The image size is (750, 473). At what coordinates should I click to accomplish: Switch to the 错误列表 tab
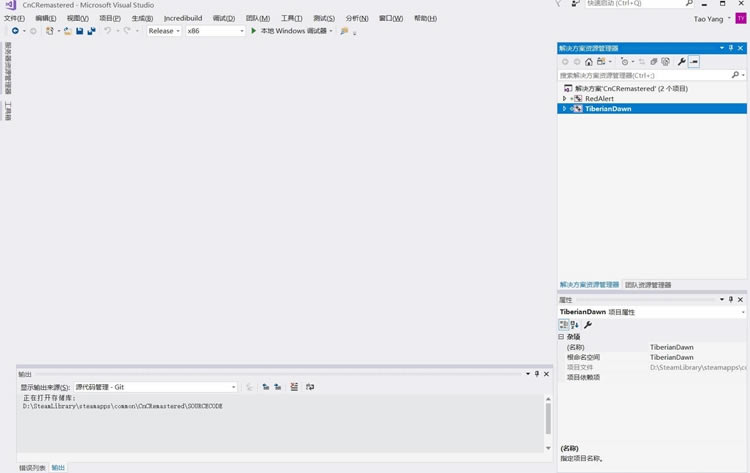tap(32, 468)
